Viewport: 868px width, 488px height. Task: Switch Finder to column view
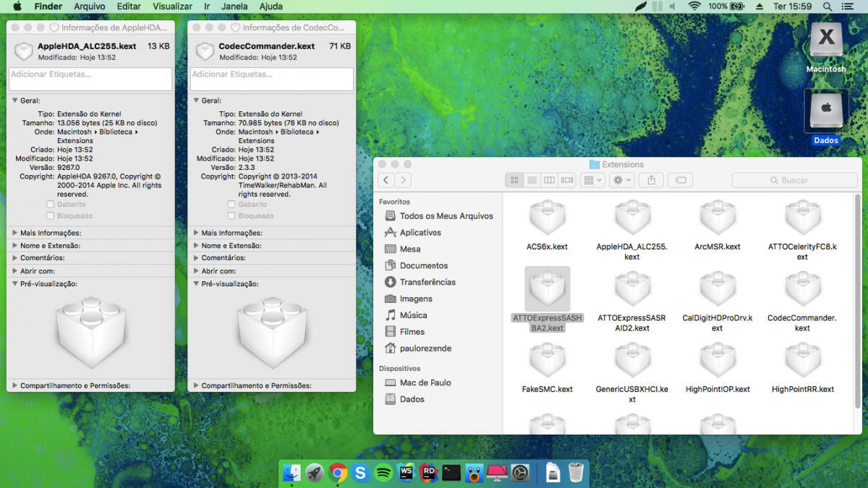coord(549,180)
